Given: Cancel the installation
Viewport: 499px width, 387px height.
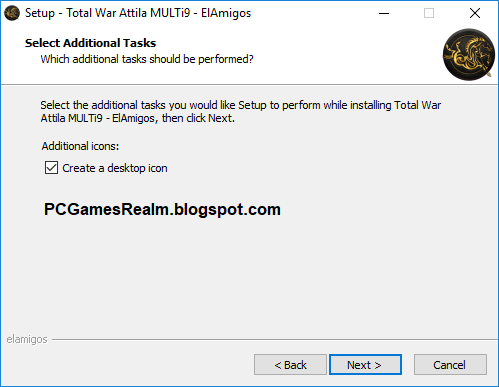Looking at the screenshot, I should [450, 365].
